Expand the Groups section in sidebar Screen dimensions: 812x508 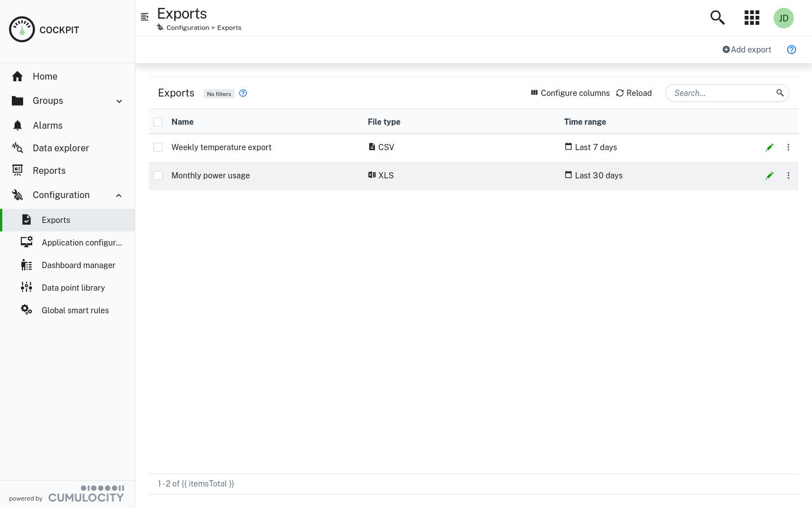pos(119,101)
